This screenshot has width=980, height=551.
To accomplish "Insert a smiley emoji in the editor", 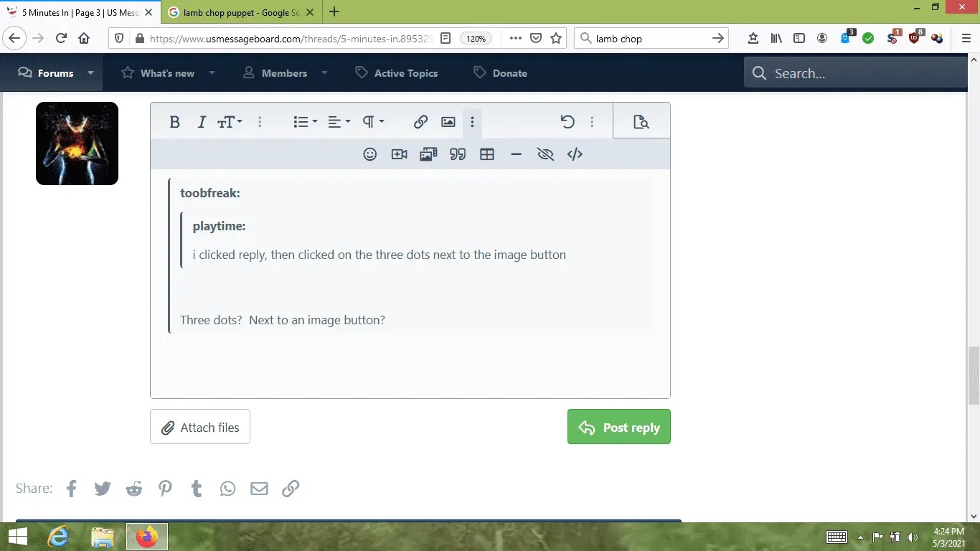I will point(369,154).
